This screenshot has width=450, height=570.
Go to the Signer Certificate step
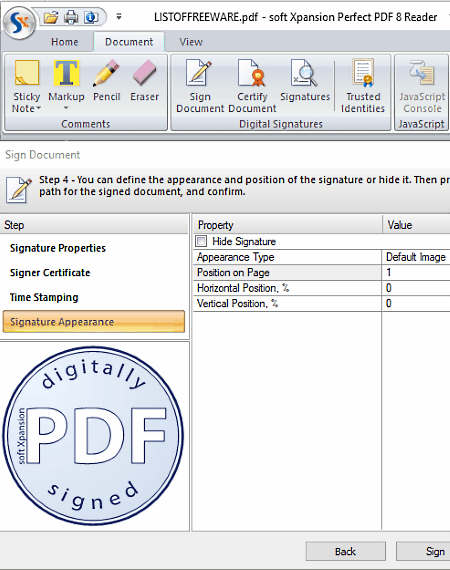[x=50, y=273]
